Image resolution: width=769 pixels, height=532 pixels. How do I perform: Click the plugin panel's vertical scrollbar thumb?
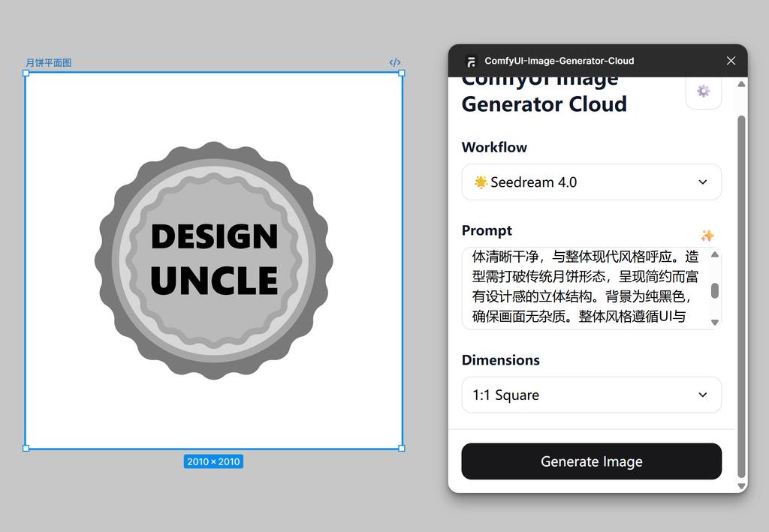741,293
